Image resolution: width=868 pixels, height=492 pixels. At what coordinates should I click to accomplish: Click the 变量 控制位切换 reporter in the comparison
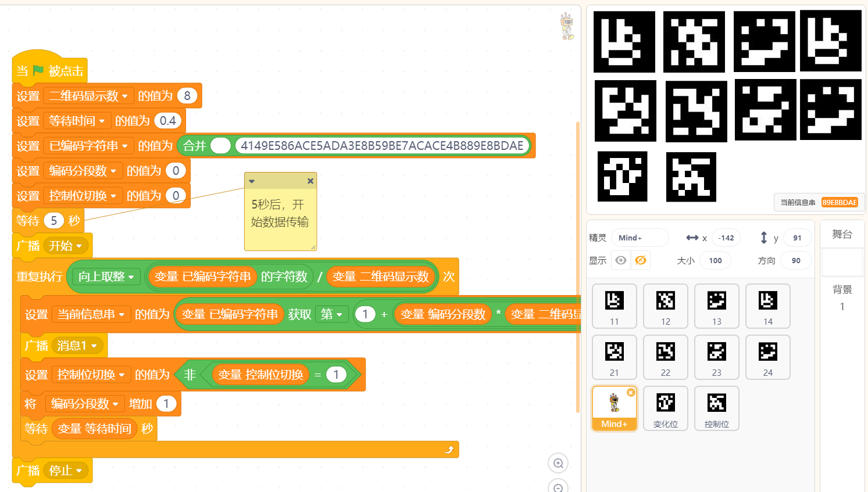[260, 375]
